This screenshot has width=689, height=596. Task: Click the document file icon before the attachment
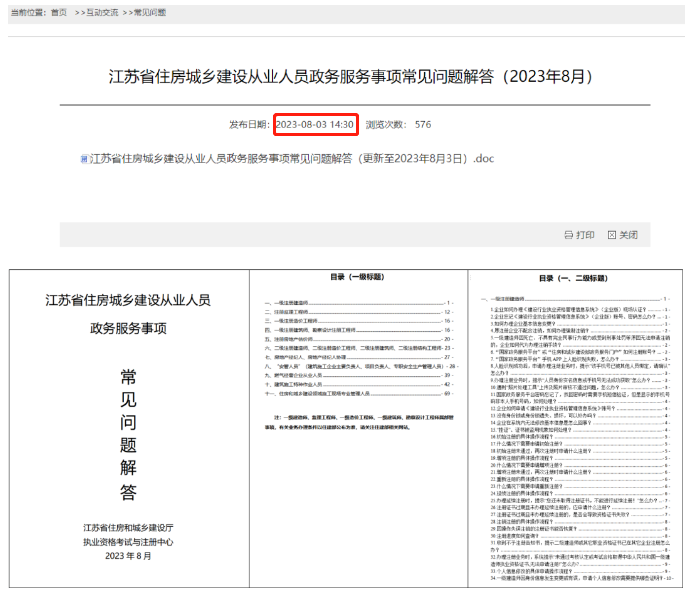[84, 159]
